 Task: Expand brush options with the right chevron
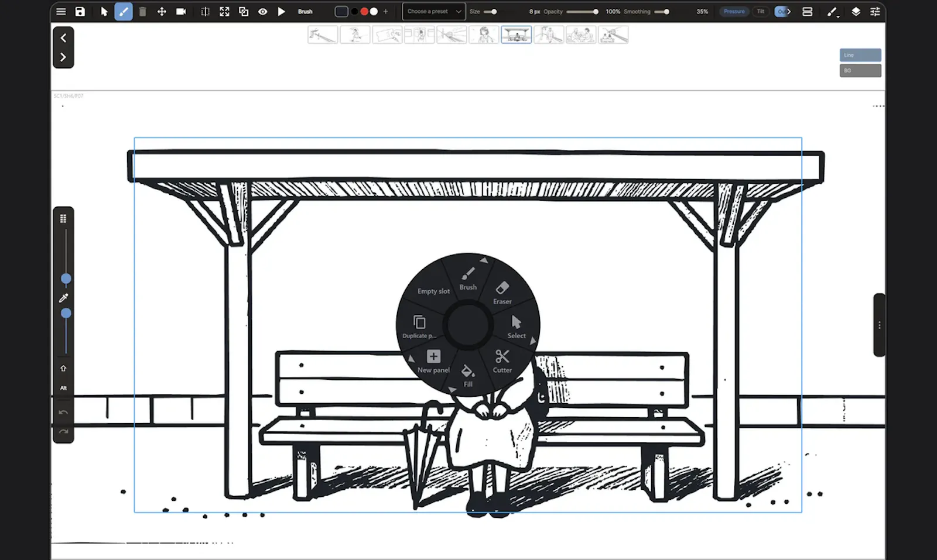pyautogui.click(x=789, y=12)
